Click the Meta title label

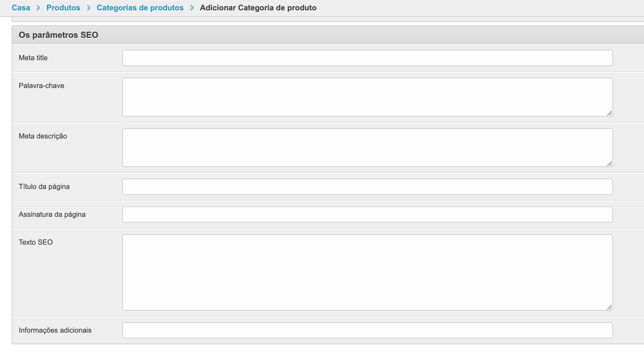(33, 58)
